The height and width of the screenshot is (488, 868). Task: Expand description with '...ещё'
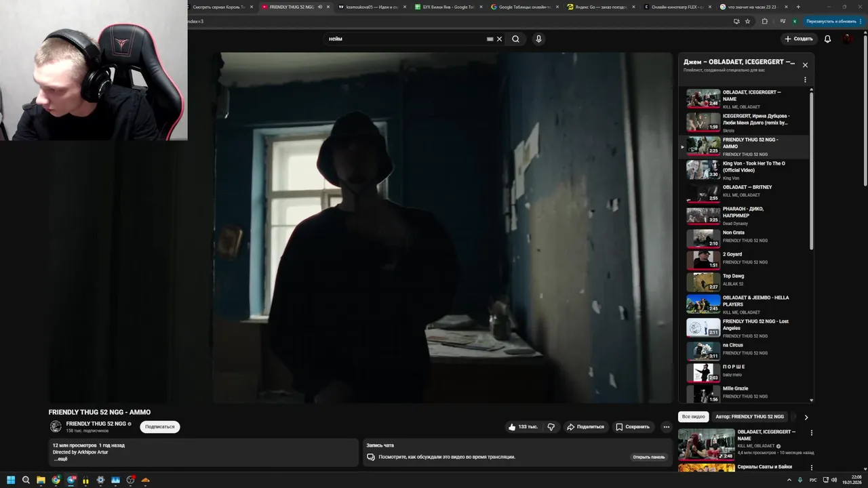(x=60, y=459)
